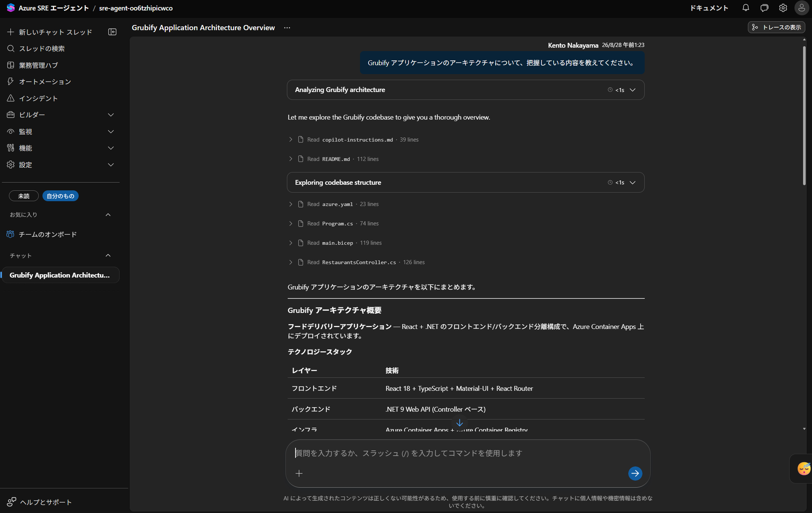Click file icon next to README.md
This screenshot has width=812, height=513.
pyautogui.click(x=300, y=159)
